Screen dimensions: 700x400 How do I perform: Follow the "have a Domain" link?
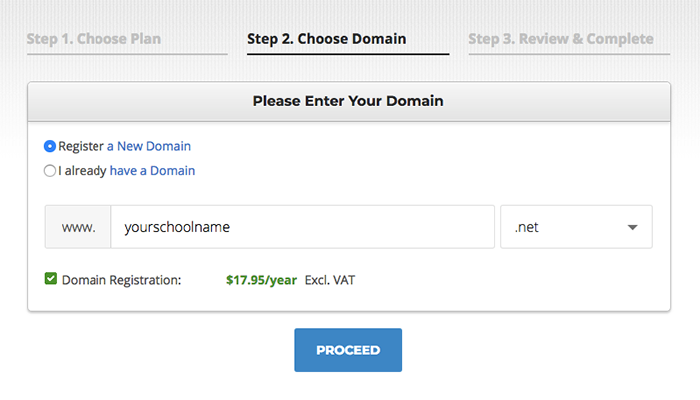pyautogui.click(x=152, y=171)
